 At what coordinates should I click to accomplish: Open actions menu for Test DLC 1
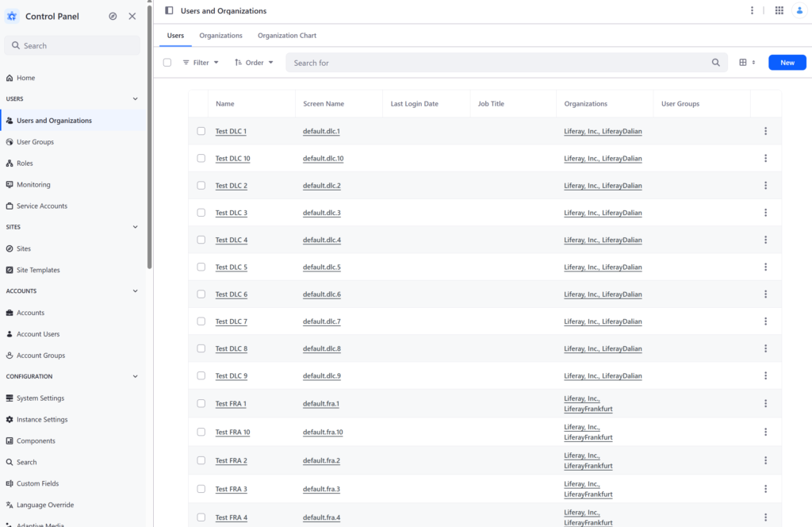click(765, 131)
